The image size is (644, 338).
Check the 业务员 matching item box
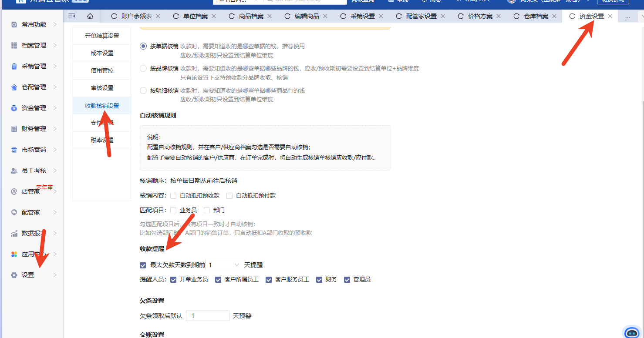[x=173, y=210]
